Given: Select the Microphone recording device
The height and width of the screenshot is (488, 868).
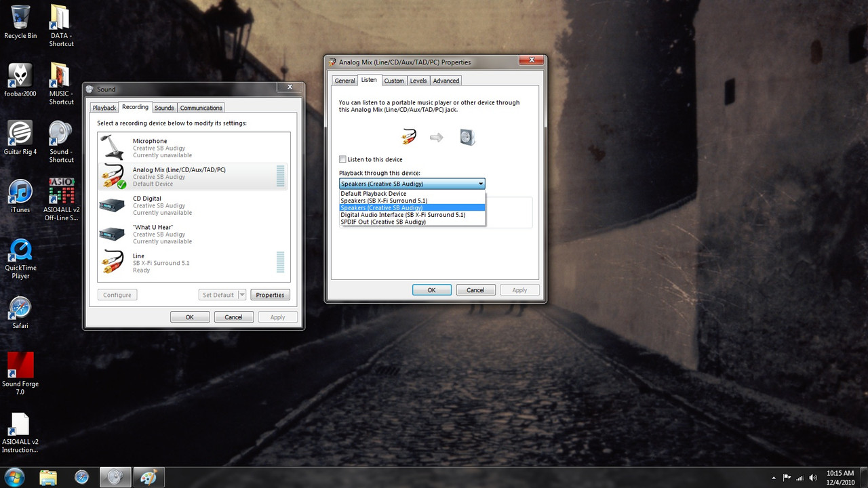Looking at the screenshot, I should coord(193,148).
